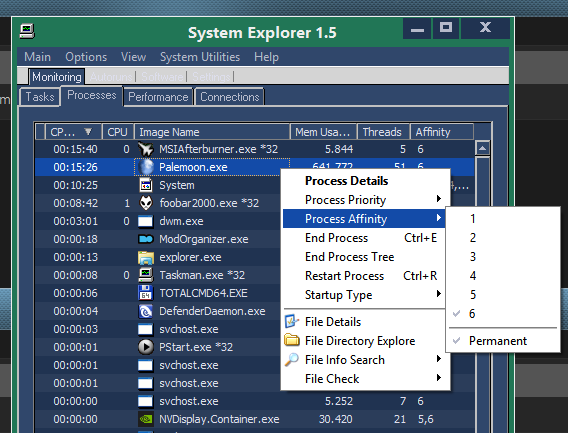The width and height of the screenshot is (568, 433).
Task: Open the Software section tab
Action: point(162,77)
